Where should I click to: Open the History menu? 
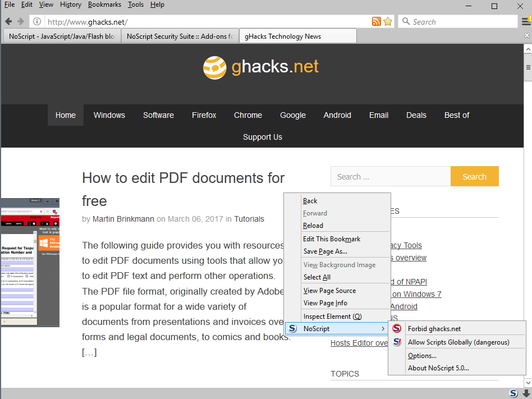pos(71,4)
